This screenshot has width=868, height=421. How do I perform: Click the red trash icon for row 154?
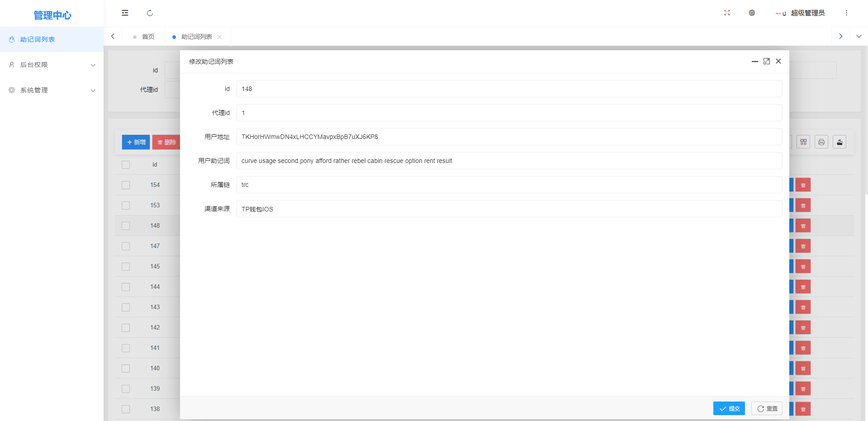pyautogui.click(x=803, y=185)
